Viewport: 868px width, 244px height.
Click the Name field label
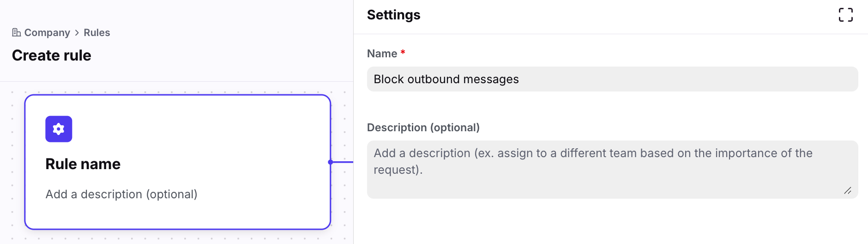pos(382,54)
